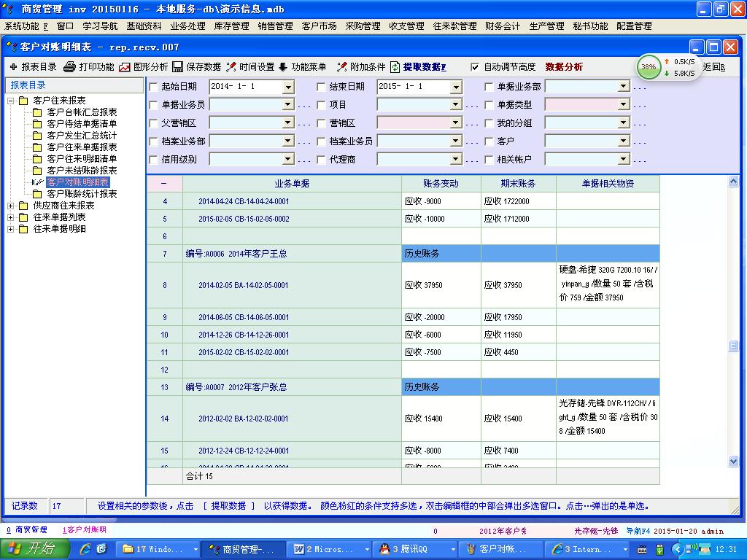This screenshot has height=560, width=747.
Task: Click the 打印功能 printer icon
Action: [x=70, y=67]
